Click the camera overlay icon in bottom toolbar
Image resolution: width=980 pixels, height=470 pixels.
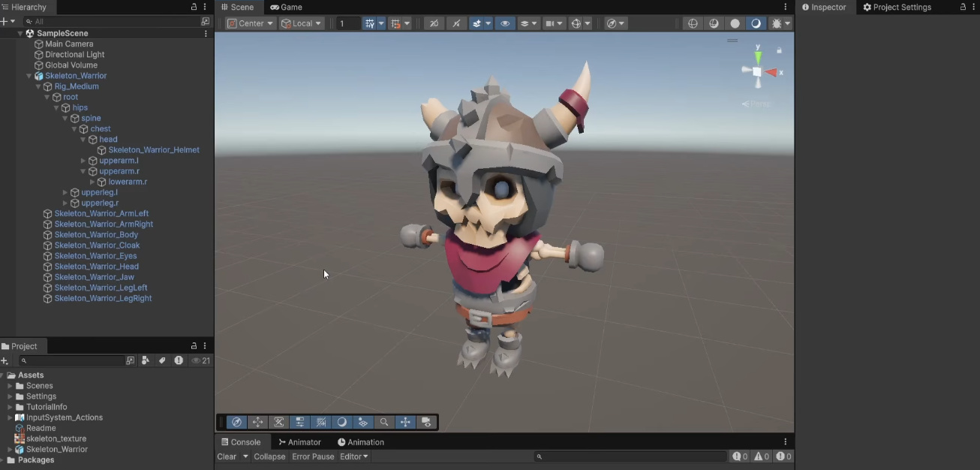(x=426, y=422)
